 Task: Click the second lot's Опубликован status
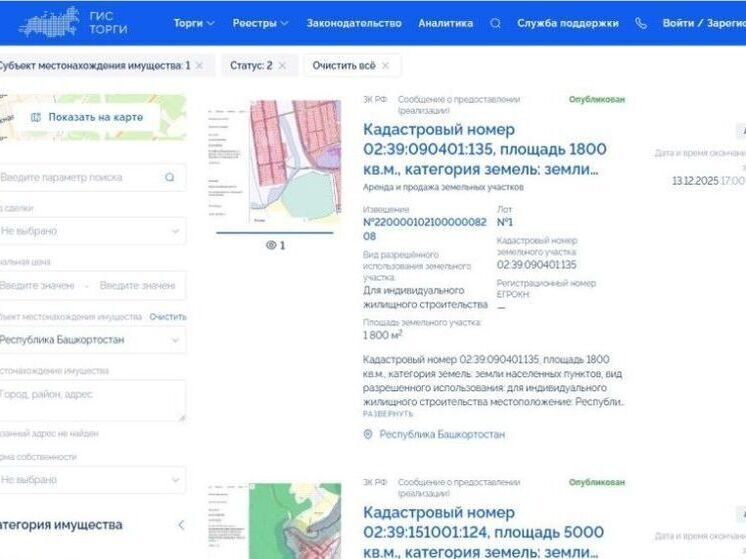click(597, 482)
